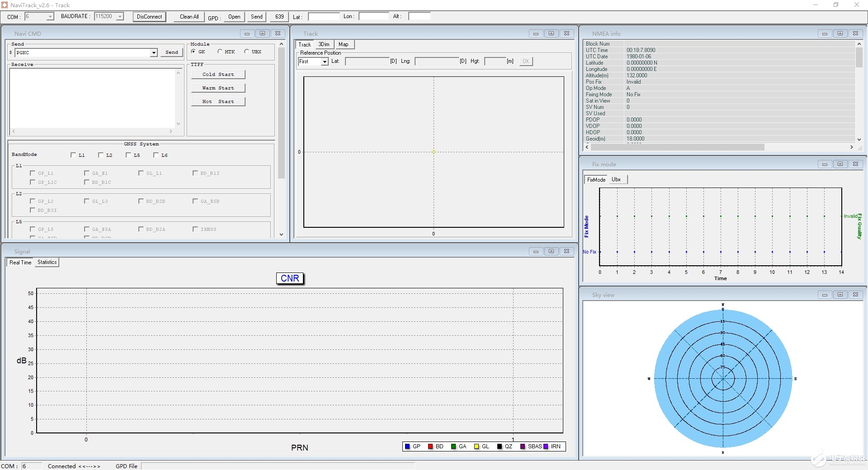Close the NMEA info panel
The width and height of the screenshot is (868, 470).
(855, 33)
